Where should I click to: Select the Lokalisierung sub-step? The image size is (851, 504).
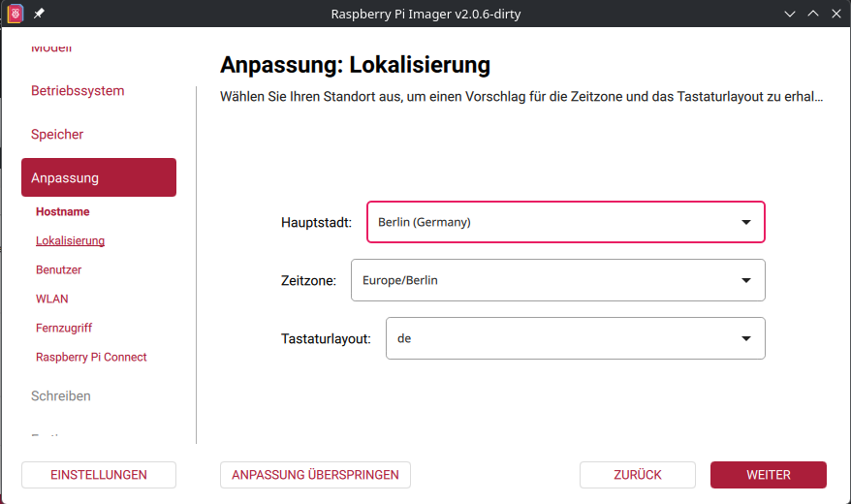(x=70, y=240)
